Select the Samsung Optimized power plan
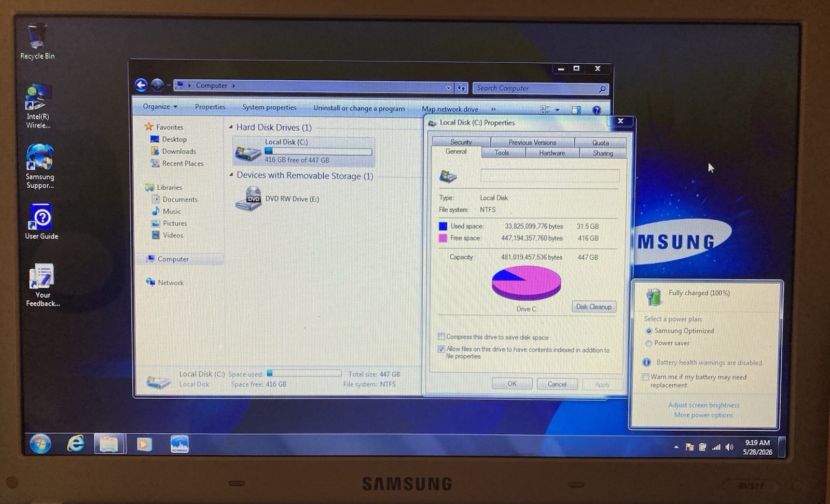This screenshot has height=504, width=830. coord(648,331)
